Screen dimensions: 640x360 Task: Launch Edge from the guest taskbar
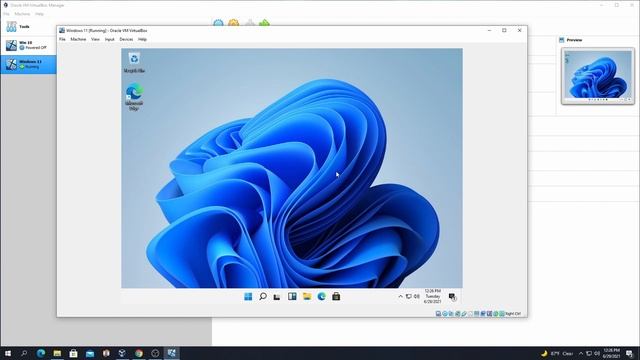[x=322, y=297]
